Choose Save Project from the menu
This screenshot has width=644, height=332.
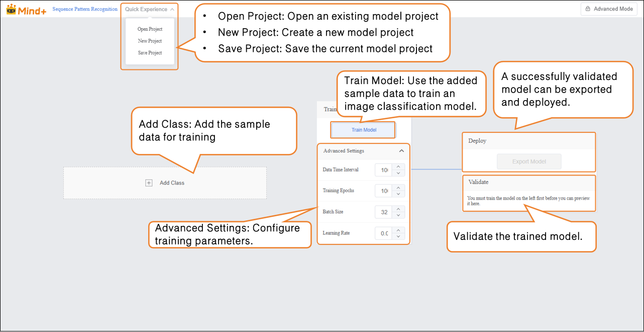[x=150, y=53]
